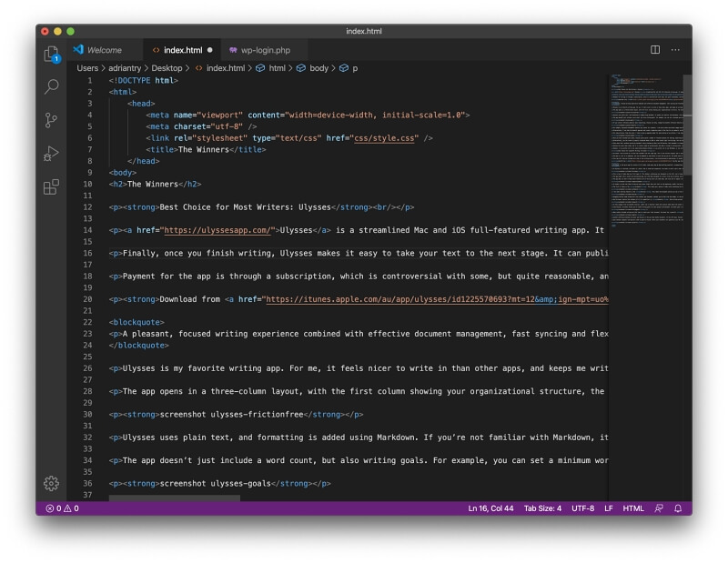728x563 pixels.
Task: Click the meta viewport line 4
Action: click(308, 116)
